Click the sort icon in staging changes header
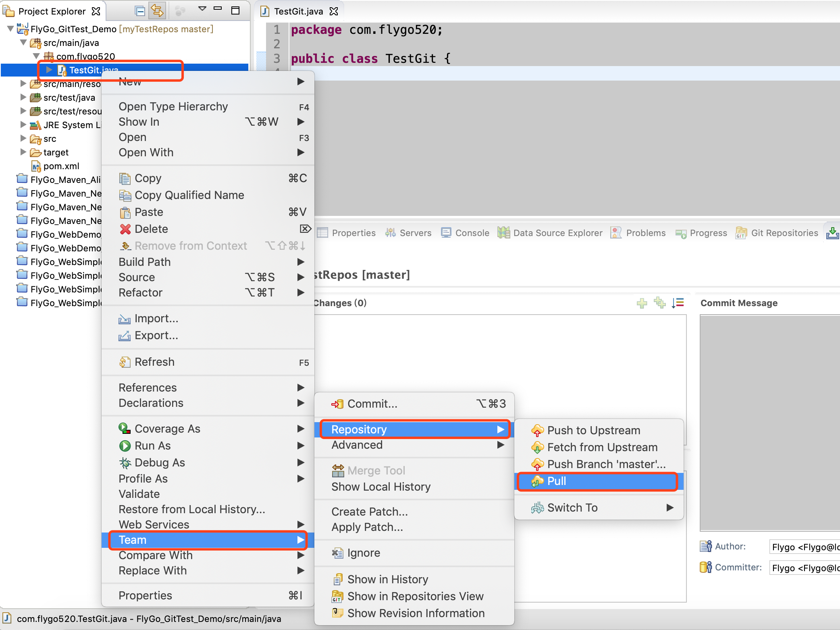The height and width of the screenshot is (630, 840). point(678,303)
